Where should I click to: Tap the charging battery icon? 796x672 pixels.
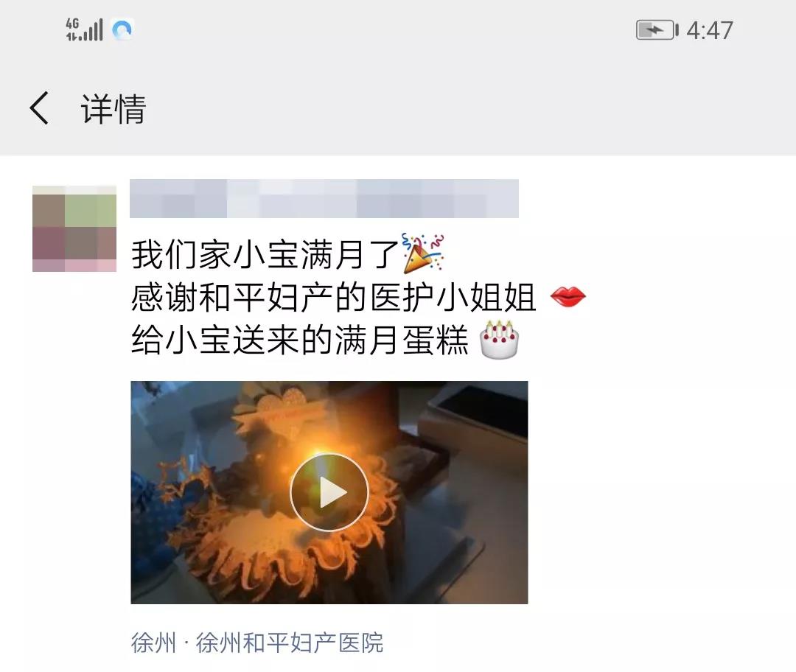coord(657,30)
